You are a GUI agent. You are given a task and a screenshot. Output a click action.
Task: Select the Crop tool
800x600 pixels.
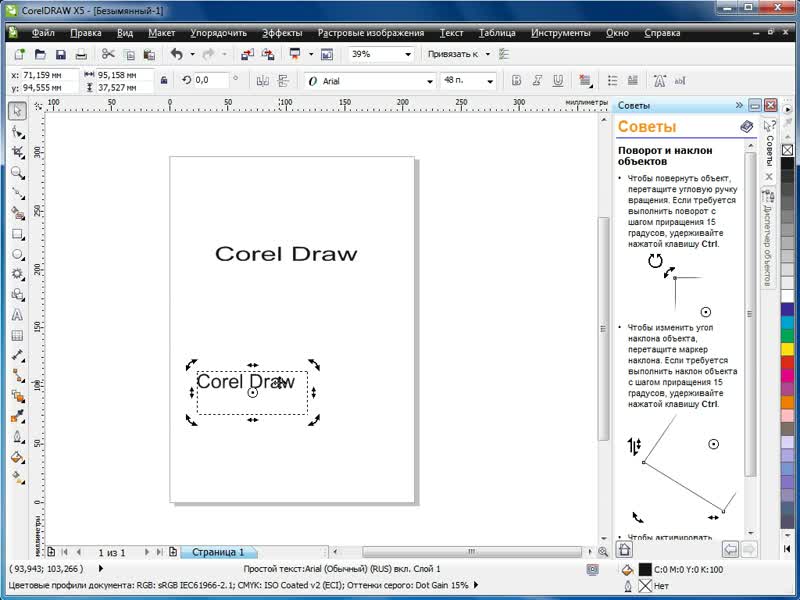[17, 152]
